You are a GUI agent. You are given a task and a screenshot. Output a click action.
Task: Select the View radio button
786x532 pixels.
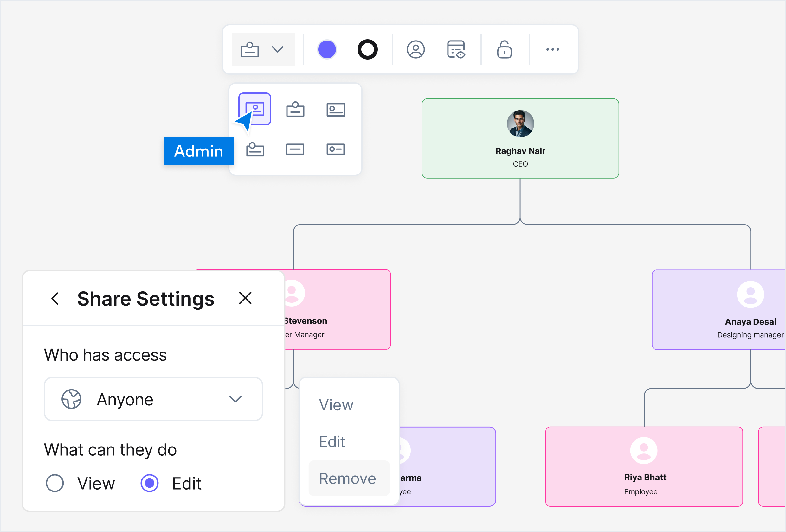click(x=55, y=483)
